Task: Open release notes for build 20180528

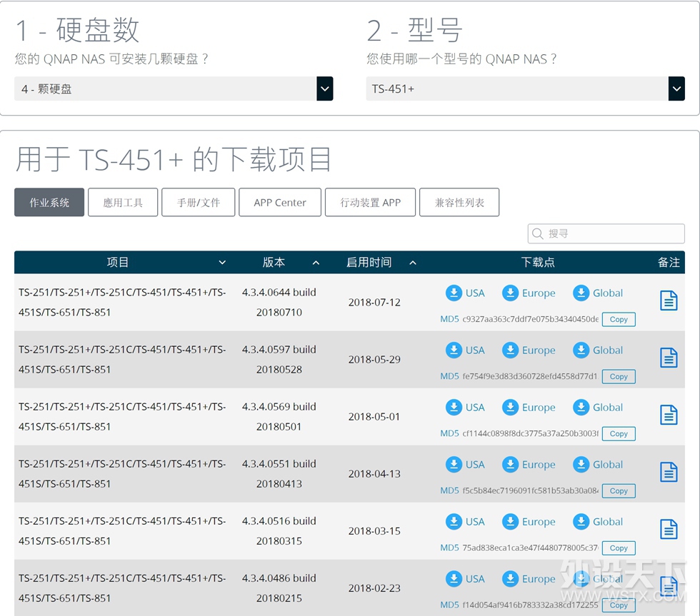Action: coord(669,358)
